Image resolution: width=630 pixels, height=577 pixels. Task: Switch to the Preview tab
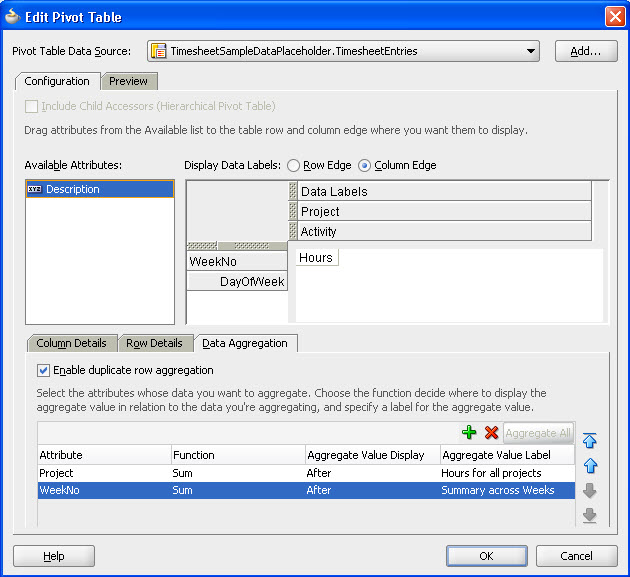(128, 81)
